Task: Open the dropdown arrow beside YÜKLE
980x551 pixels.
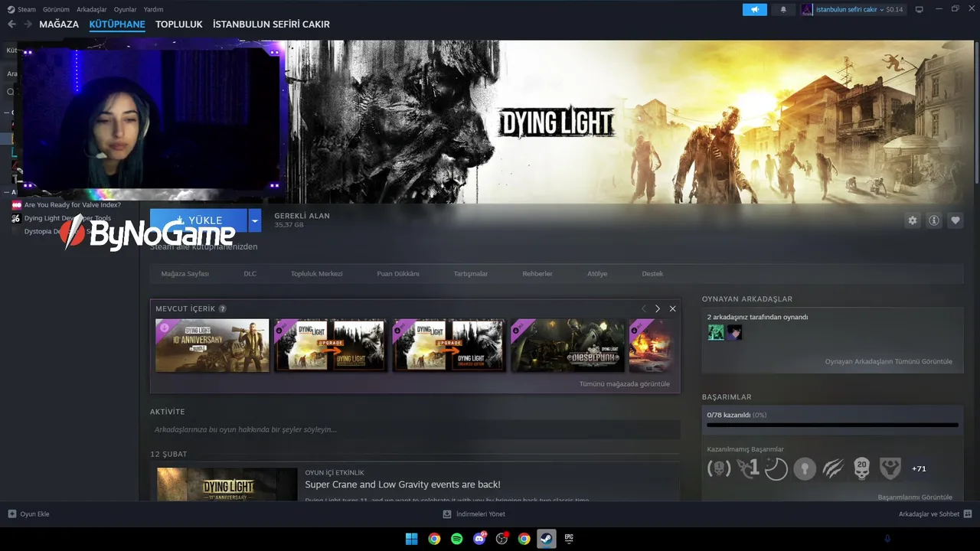Action: (255, 220)
